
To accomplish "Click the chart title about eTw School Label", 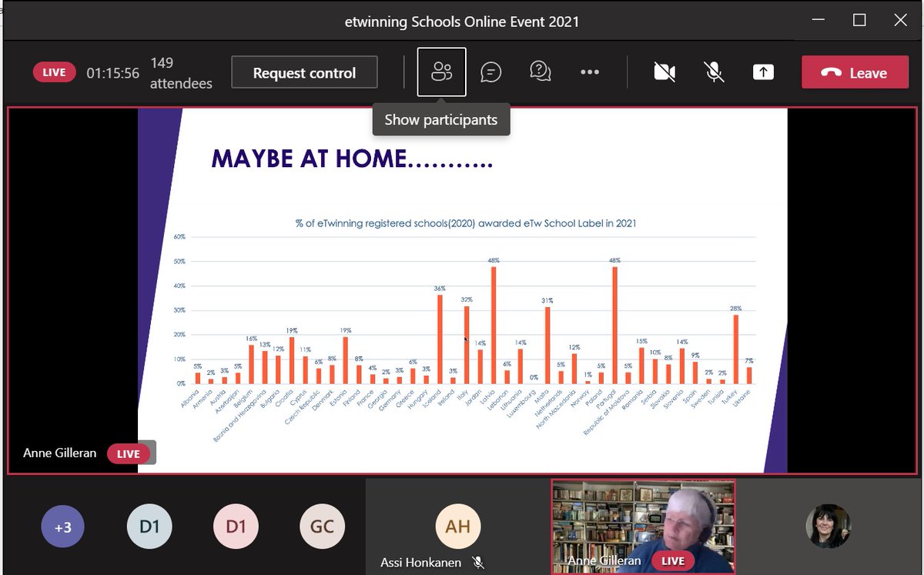I will click(466, 223).
